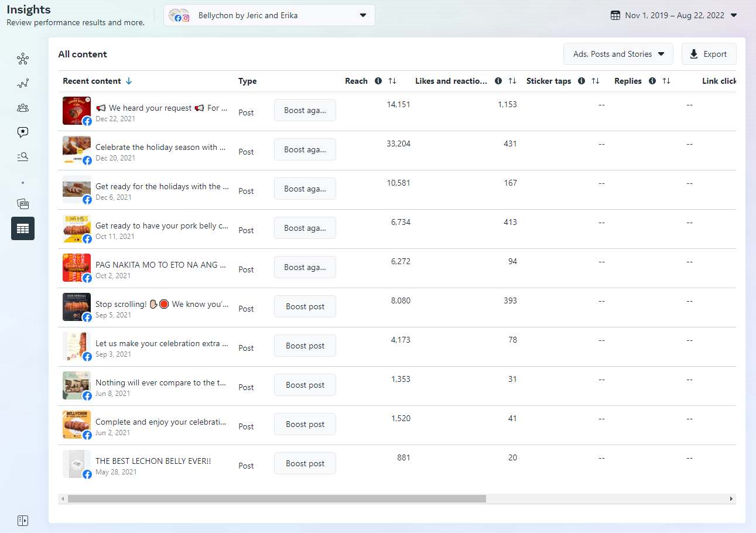Open the Overview network icon in sidebar
This screenshot has height=533, width=756.
click(x=23, y=59)
